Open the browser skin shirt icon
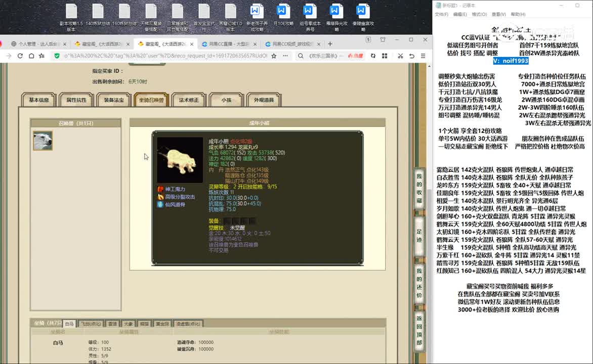This screenshot has height=364, width=593. 383,40
